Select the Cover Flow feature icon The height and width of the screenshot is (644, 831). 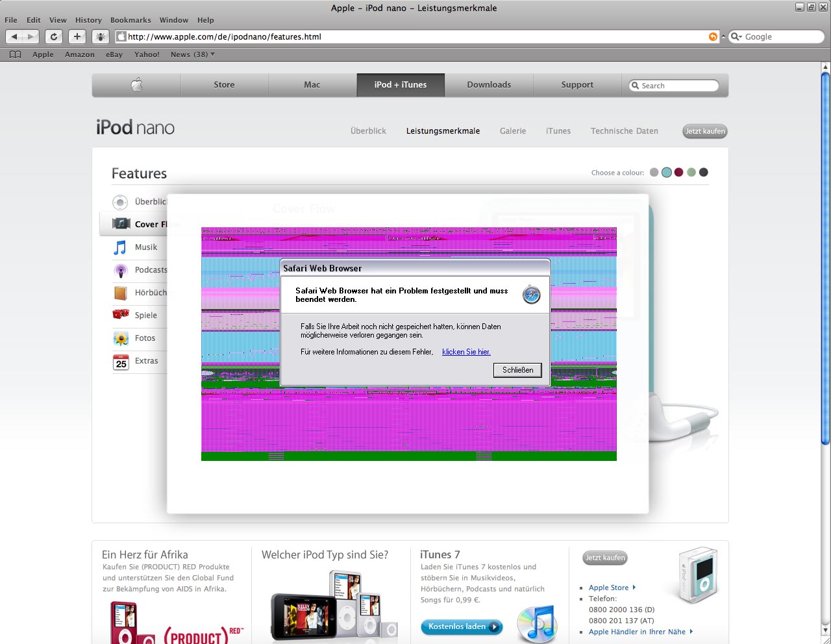pos(121,224)
